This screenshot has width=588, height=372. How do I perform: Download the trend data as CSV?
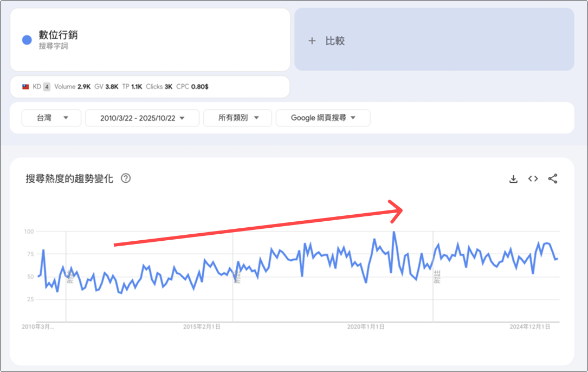pos(513,179)
